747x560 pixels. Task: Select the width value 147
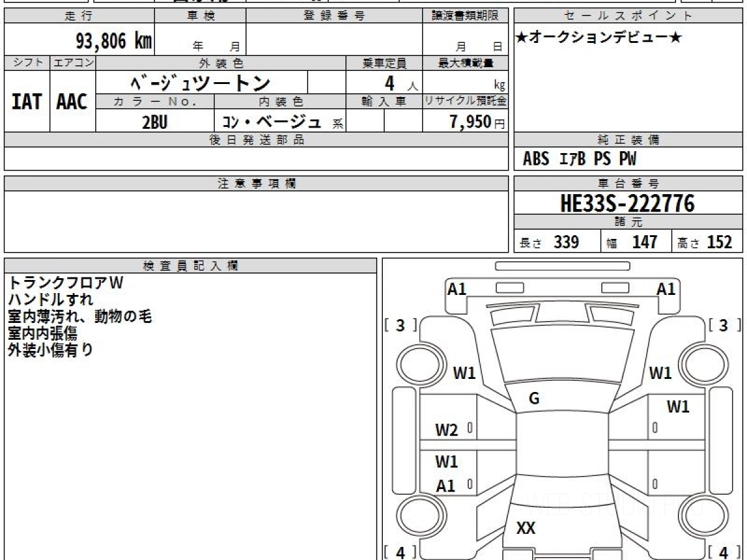pos(644,242)
